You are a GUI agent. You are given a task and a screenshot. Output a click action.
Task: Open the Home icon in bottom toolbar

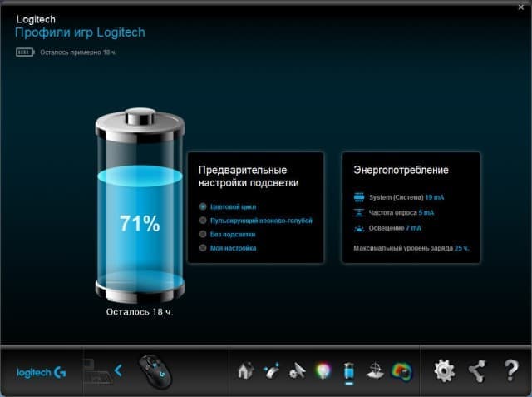tap(246, 370)
